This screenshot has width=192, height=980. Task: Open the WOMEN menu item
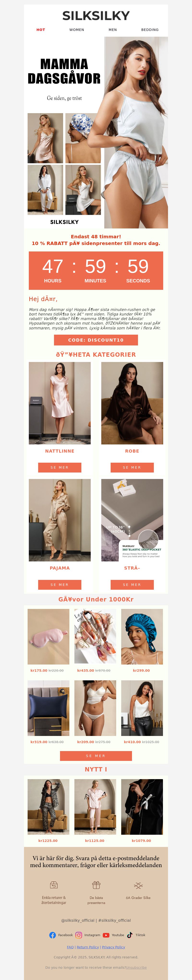point(77,30)
